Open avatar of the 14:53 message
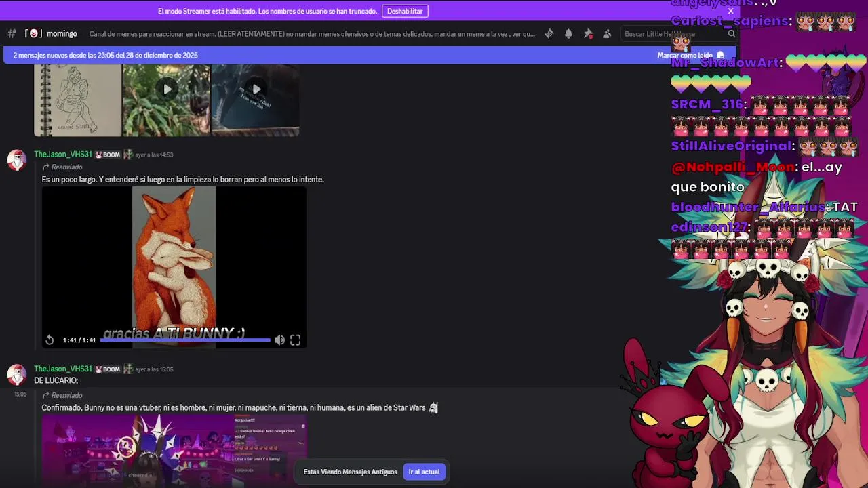The width and height of the screenshot is (868, 488). point(16,160)
